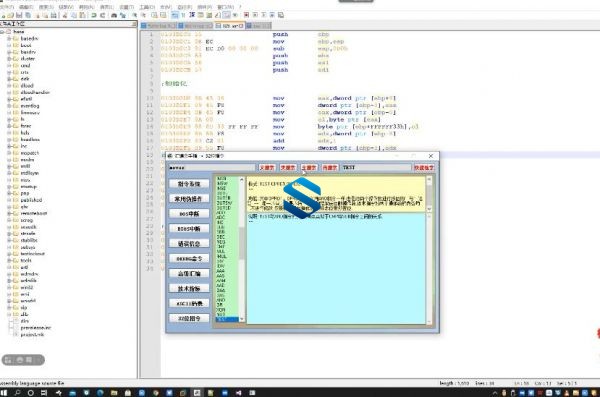
Task: Expand the published folder node
Action: 9,200
